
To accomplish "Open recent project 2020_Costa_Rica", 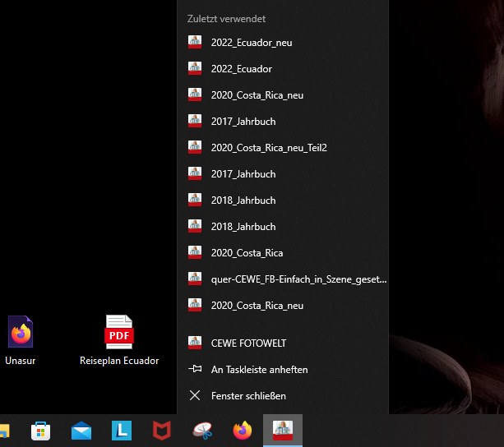I will click(x=247, y=253).
